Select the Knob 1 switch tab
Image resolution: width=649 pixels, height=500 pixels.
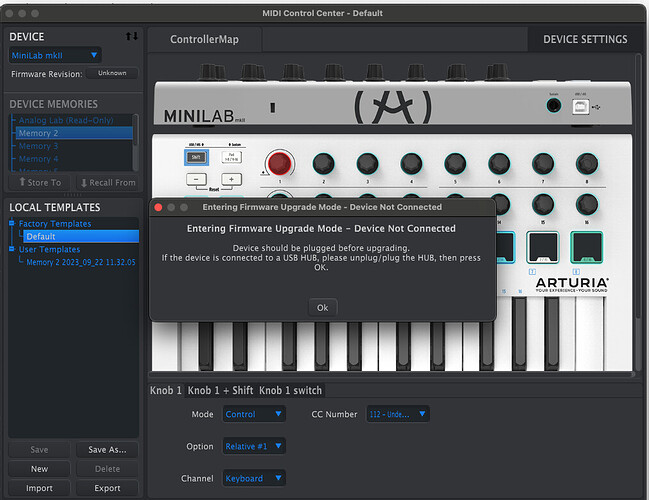point(290,390)
